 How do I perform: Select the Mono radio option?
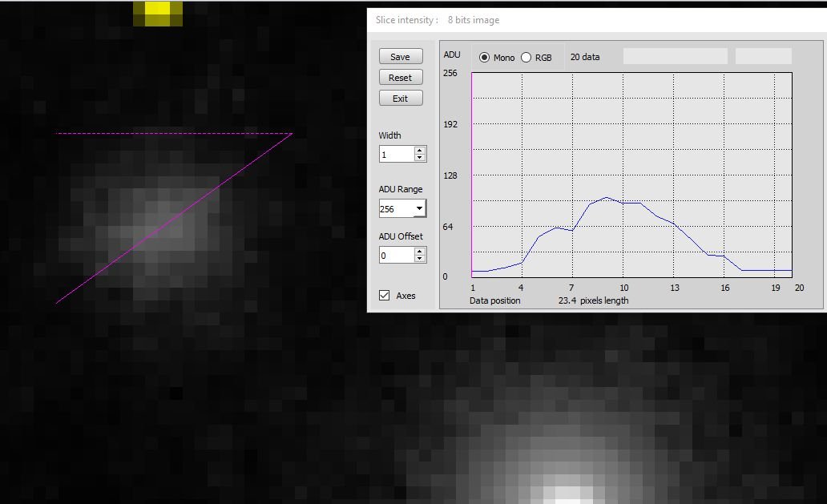[485, 58]
